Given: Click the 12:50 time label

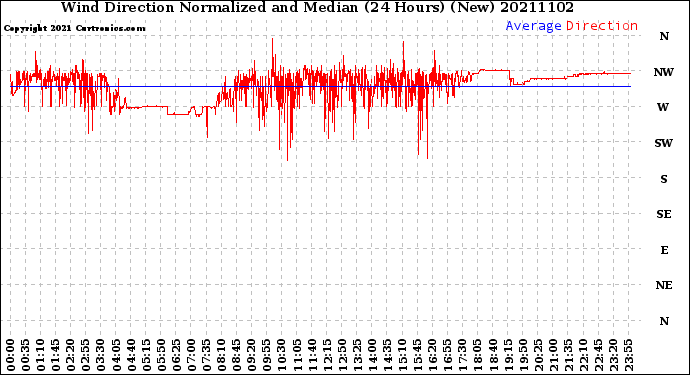Looking at the screenshot, I should click(342, 355).
